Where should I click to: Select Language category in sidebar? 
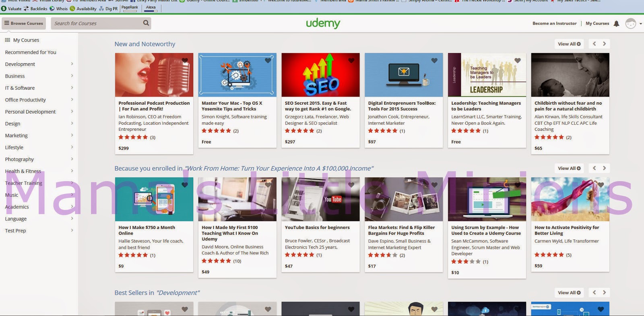pyautogui.click(x=16, y=219)
